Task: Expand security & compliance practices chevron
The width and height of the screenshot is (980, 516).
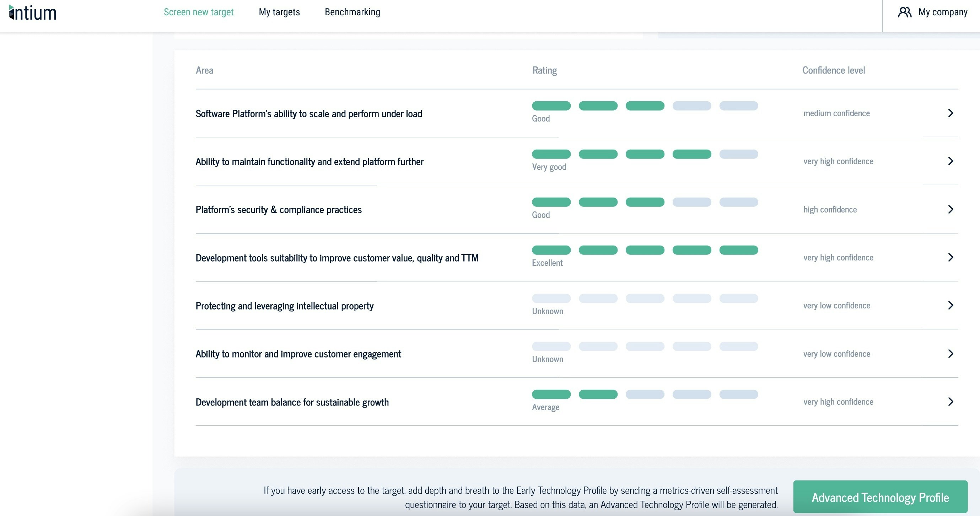Action: [950, 209]
